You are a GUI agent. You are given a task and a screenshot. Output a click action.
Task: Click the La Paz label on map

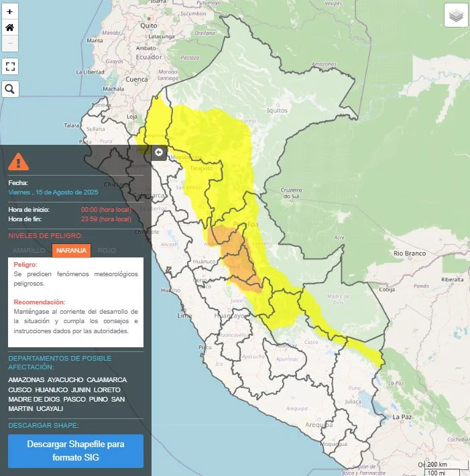(x=402, y=417)
